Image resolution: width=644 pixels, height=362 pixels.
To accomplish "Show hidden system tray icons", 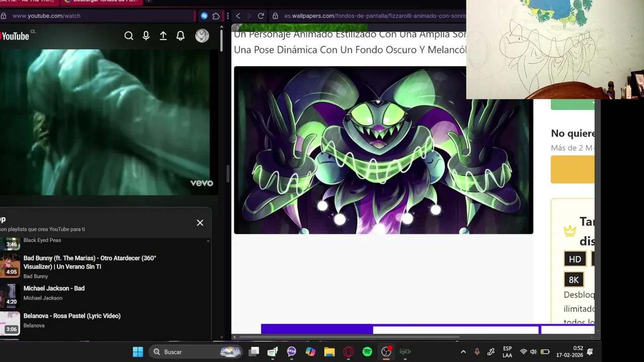I will 463,352.
